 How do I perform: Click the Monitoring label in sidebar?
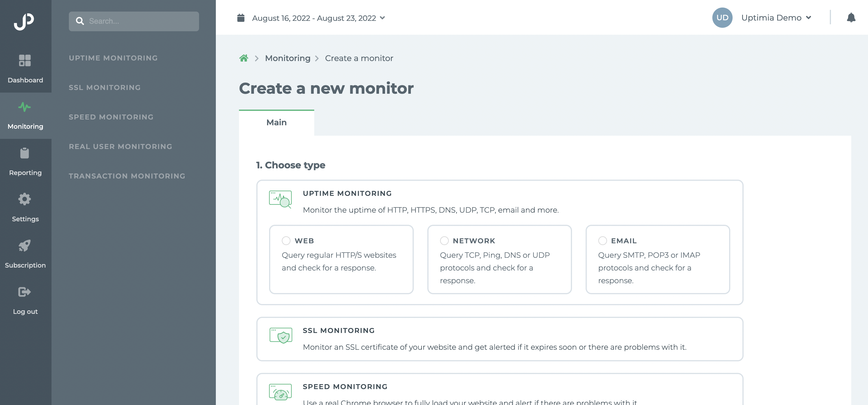click(25, 126)
